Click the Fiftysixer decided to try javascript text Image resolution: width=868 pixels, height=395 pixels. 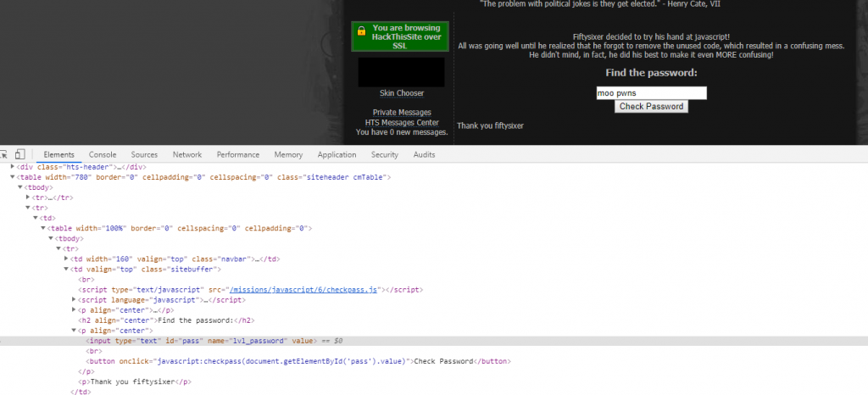point(652,37)
